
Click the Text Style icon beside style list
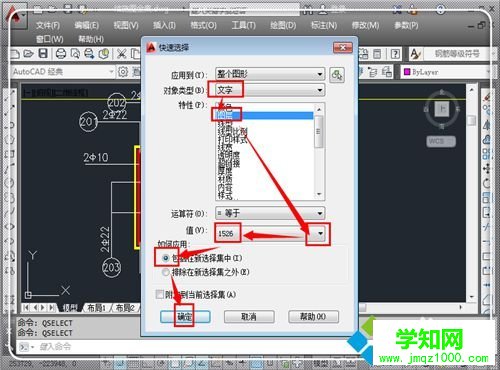pos(415,54)
